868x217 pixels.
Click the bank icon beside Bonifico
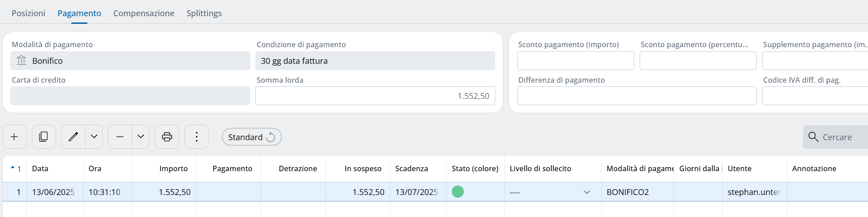pos(22,60)
